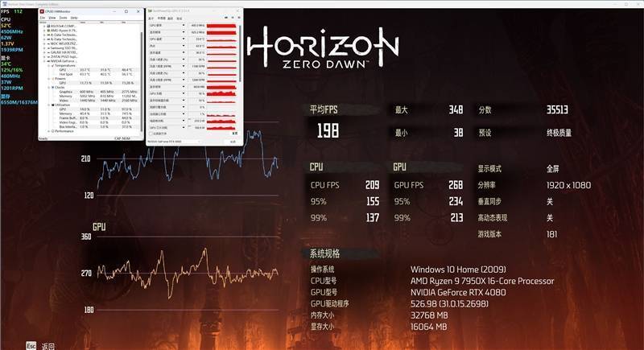Click the AMD Ryzen CPU chip icon
The image size is (644, 350).
(48, 31)
